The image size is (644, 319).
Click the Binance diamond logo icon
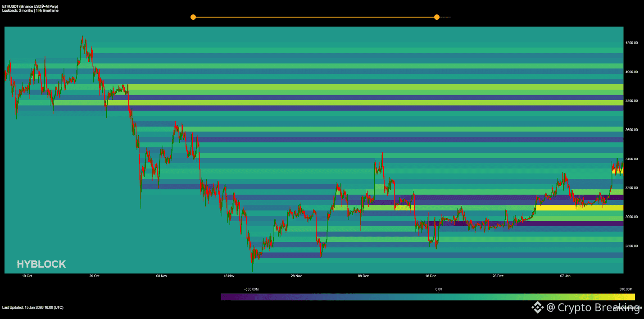(x=538, y=308)
